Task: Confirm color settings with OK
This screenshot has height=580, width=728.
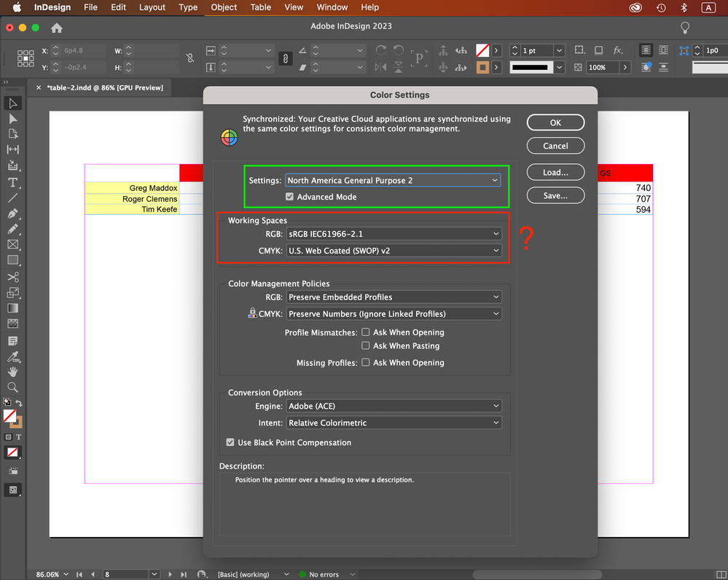Action: click(555, 122)
